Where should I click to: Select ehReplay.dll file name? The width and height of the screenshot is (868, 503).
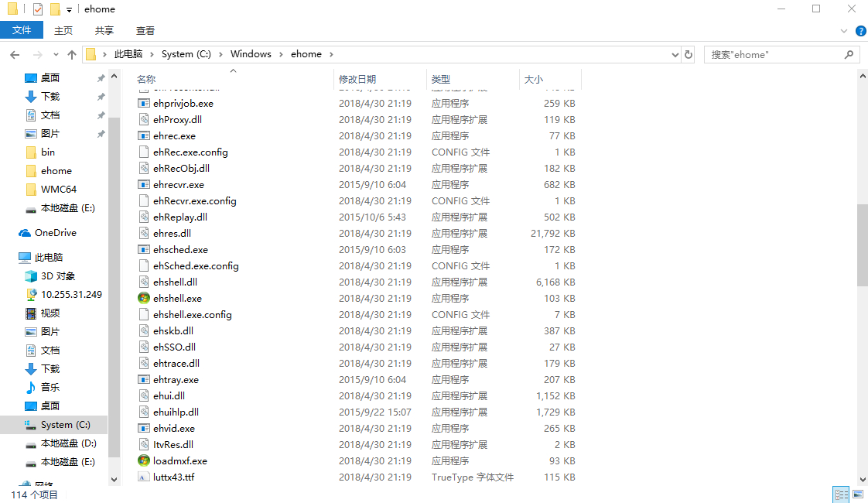tap(180, 217)
